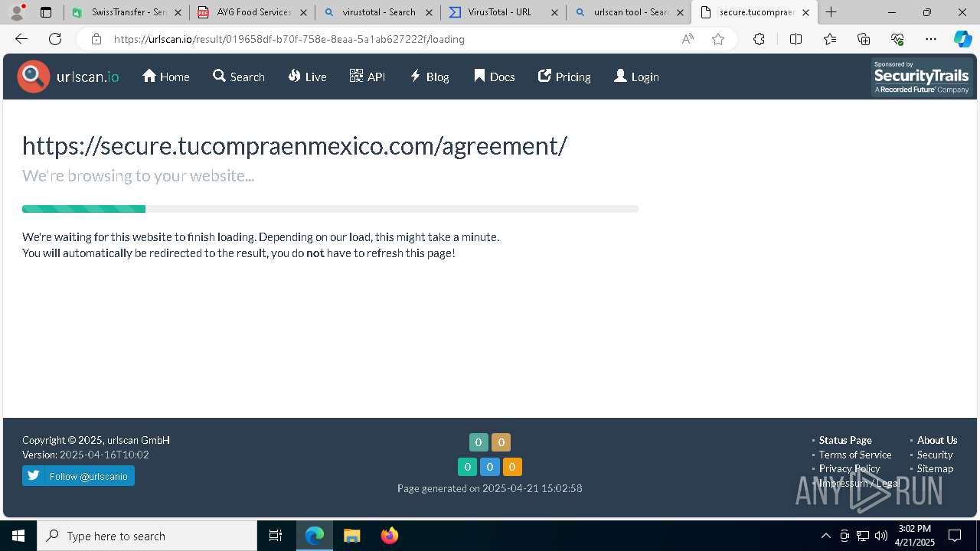
Task: Click the Login link
Action: coord(636,77)
